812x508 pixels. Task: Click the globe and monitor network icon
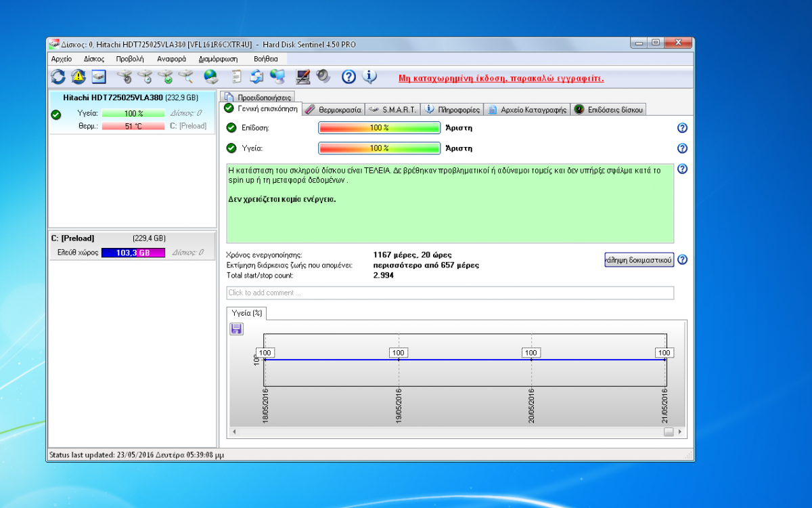(x=277, y=77)
